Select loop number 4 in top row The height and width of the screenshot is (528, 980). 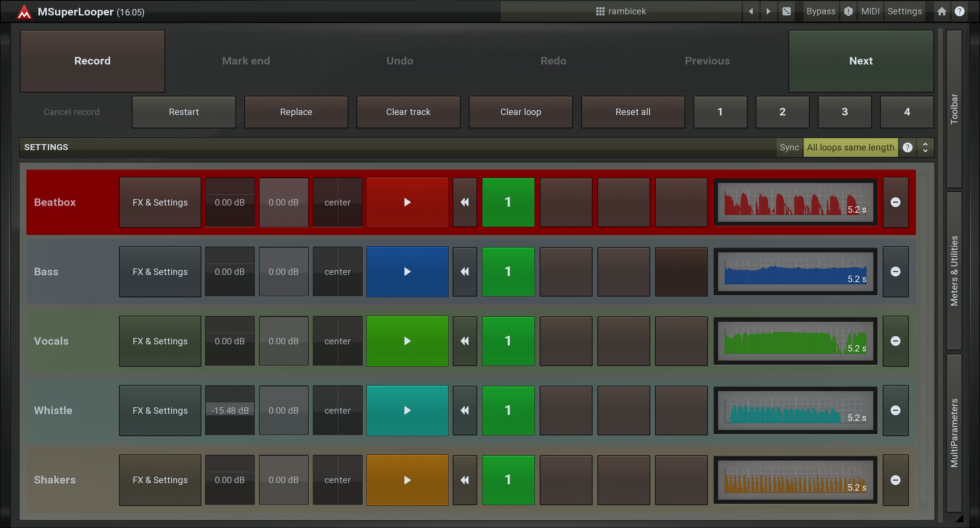[906, 112]
